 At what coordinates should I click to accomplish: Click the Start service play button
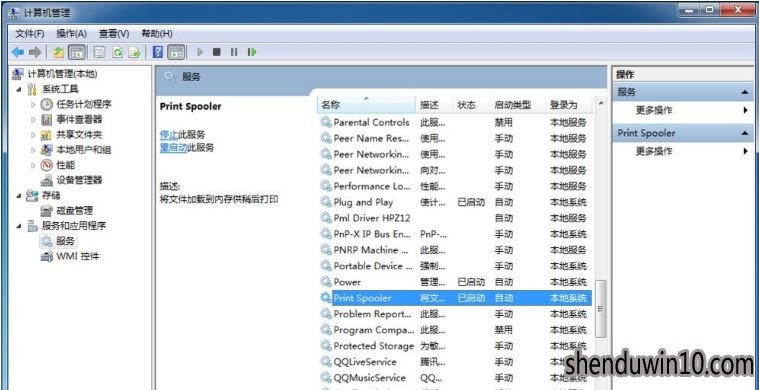[200, 52]
